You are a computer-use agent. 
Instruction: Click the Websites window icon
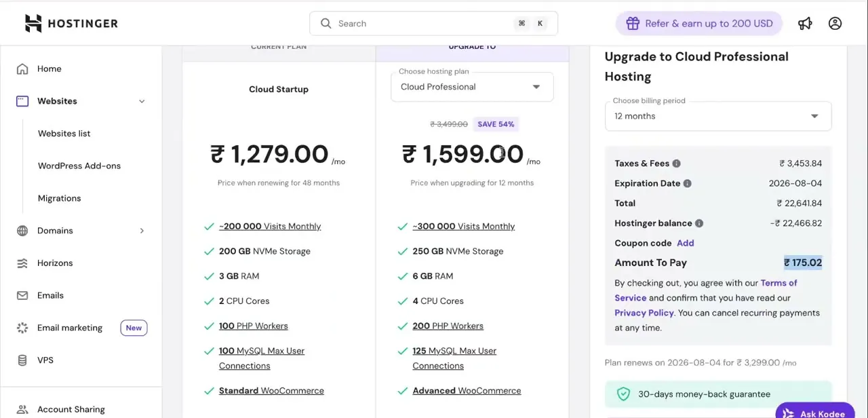point(22,101)
